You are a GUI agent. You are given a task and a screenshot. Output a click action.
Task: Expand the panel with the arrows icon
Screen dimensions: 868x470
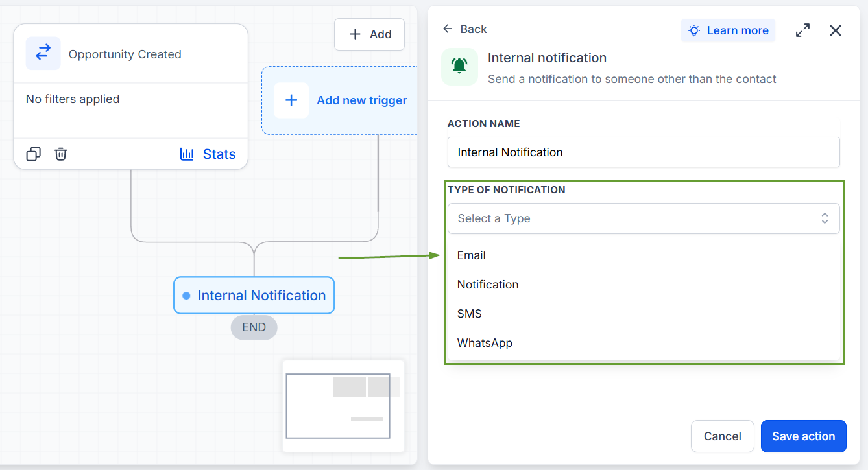802,30
